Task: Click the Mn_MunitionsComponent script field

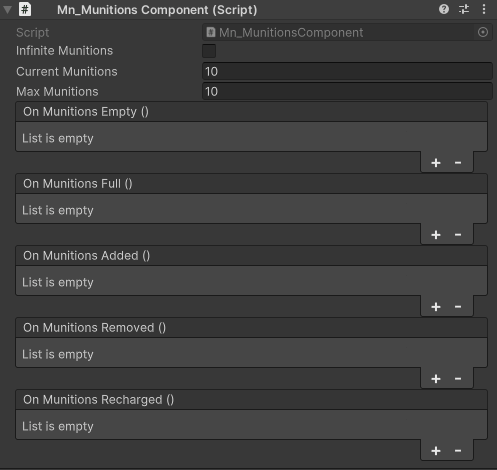Action: pos(347,32)
